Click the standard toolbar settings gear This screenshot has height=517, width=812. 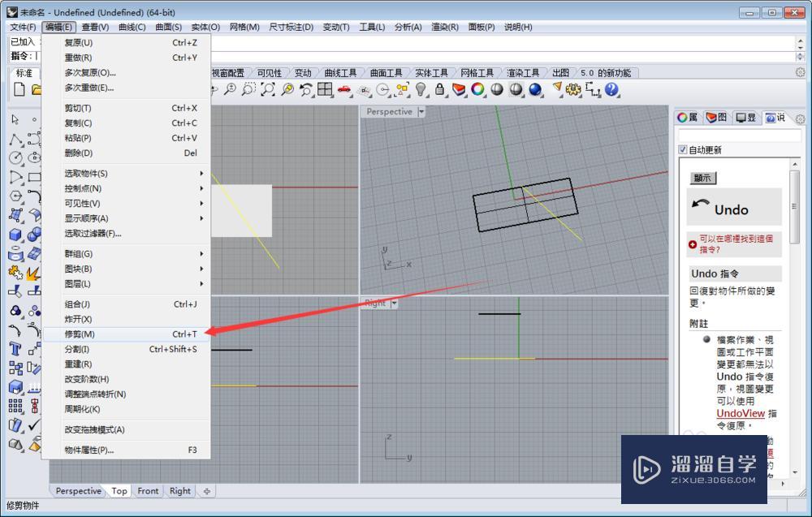pyautogui.click(x=800, y=72)
